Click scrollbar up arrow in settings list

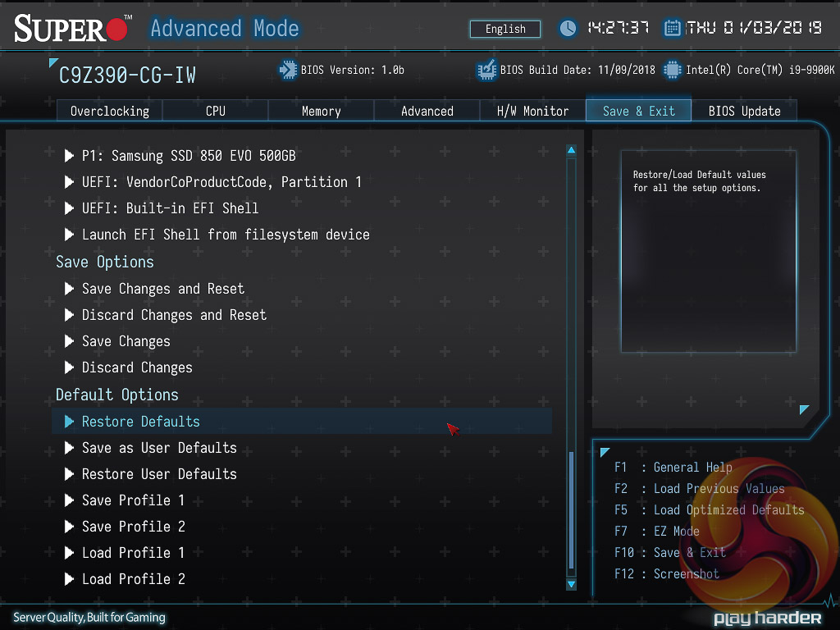[571, 151]
